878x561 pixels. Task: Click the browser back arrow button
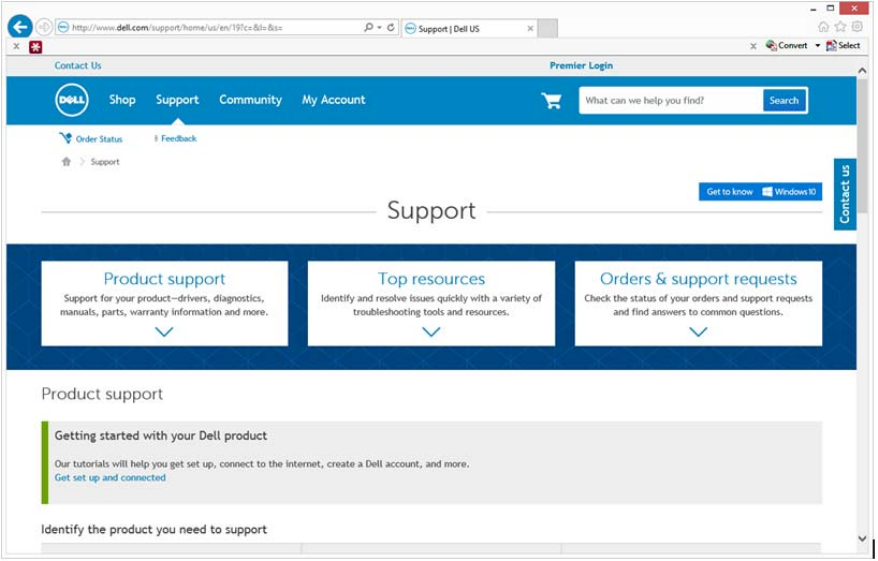20,27
